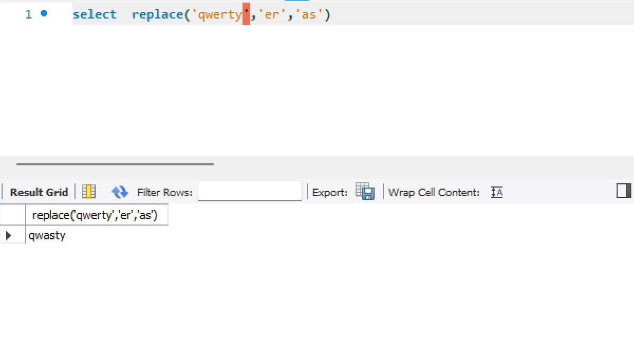The height and width of the screenshot is (364, 634).
Task: Click the empty corner header cell of grid
Action: tap(13, 215)
